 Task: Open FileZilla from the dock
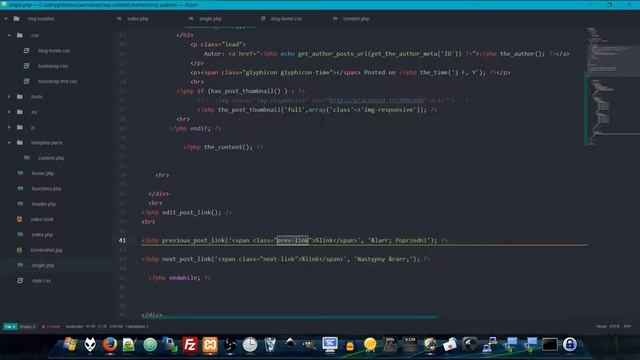tap(190, 344)
